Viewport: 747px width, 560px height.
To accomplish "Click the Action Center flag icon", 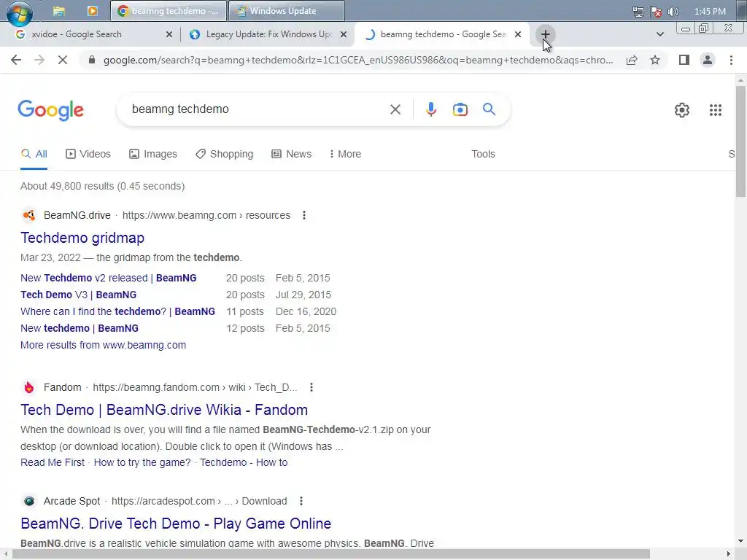I will click(x=656, y=12).
